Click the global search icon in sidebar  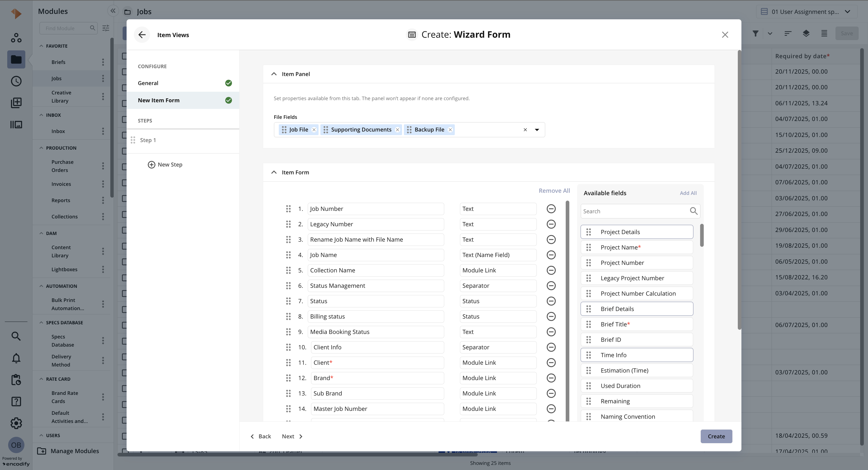pyautogui.click(x=16, y=336)
